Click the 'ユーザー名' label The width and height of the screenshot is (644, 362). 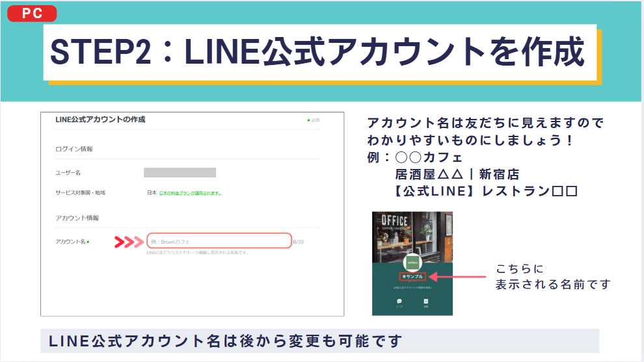tap(68, 173)
